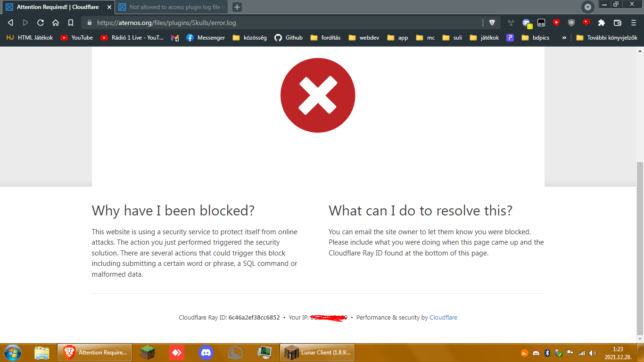Expand the hidden bookmarks chevron
644x362 pixels.
(x=564, y=38)
